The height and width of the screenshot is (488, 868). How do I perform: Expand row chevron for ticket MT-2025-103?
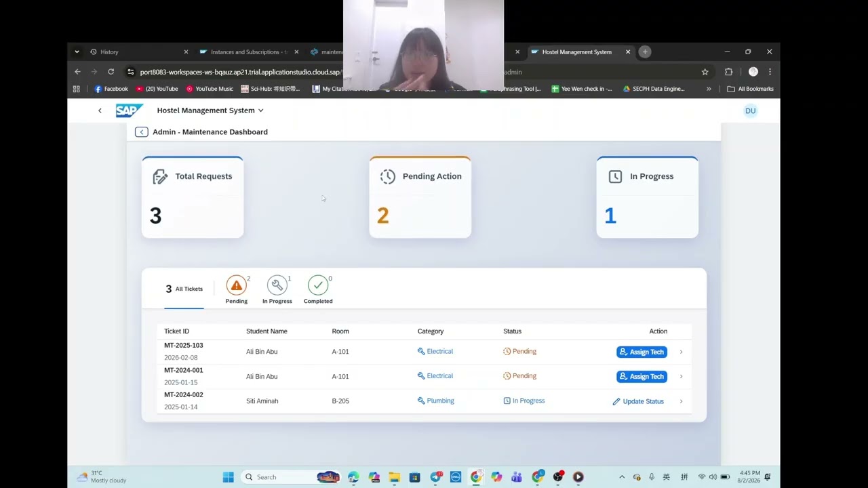point(681,352)
